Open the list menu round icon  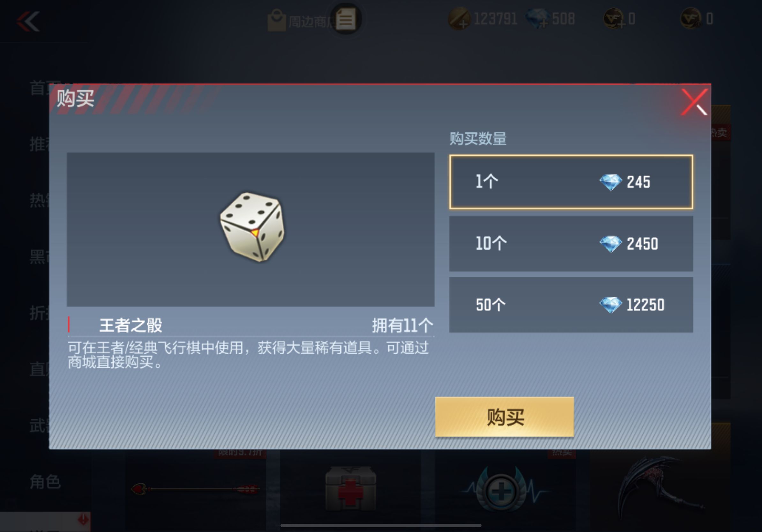346,19
